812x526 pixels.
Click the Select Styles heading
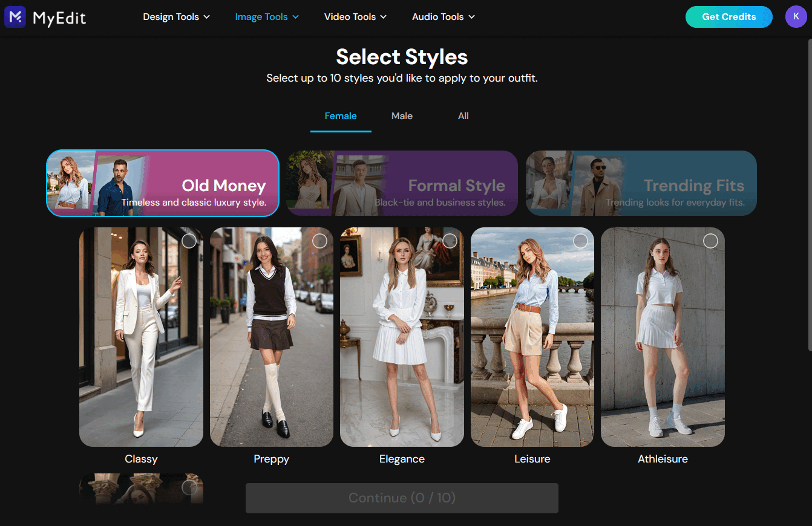coord(402,57)
